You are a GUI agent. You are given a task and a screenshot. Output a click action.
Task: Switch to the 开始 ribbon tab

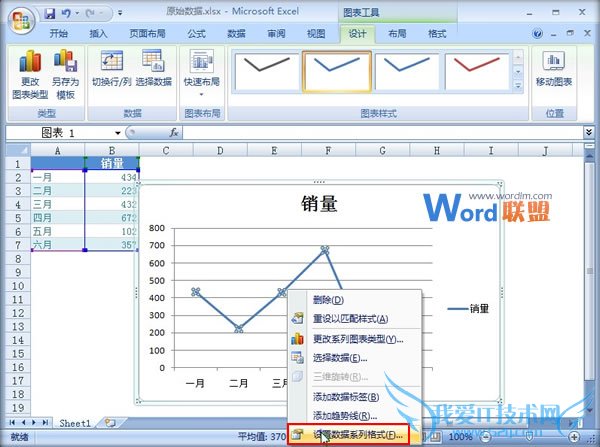tap(59, 34)
